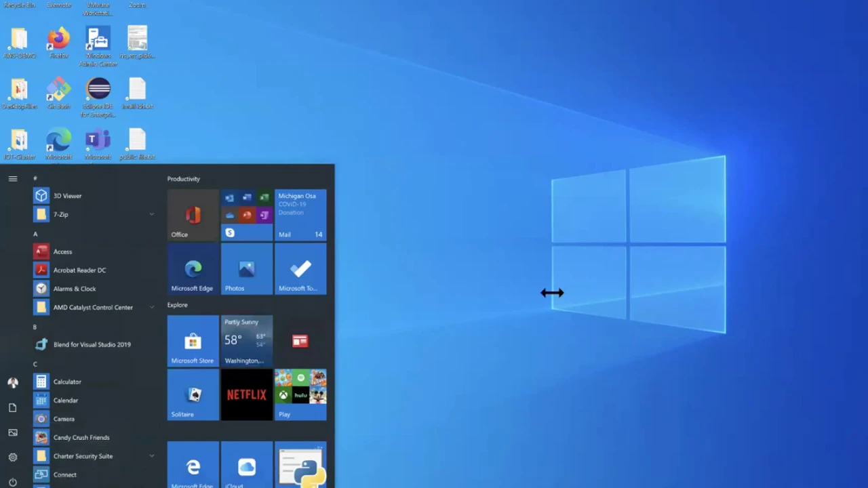
Task: Open the Office apps folder tile with Skype
Action: pos(247,215)
